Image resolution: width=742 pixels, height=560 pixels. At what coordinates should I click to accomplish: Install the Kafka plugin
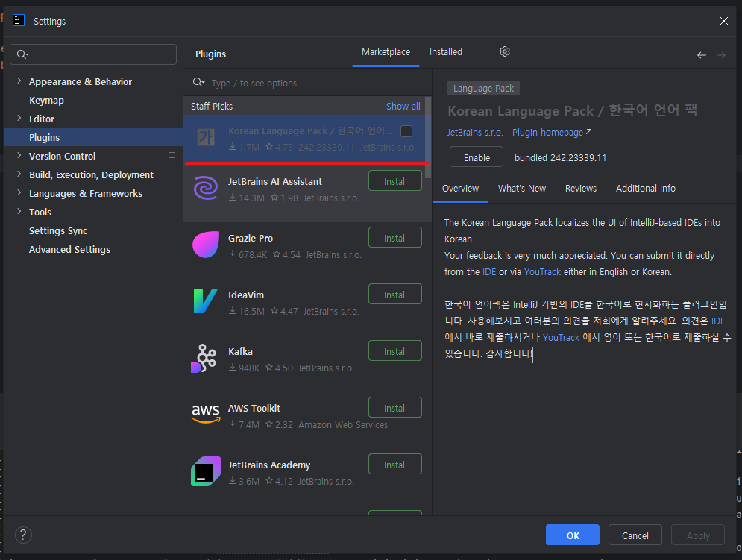click(x=395, y=351)
